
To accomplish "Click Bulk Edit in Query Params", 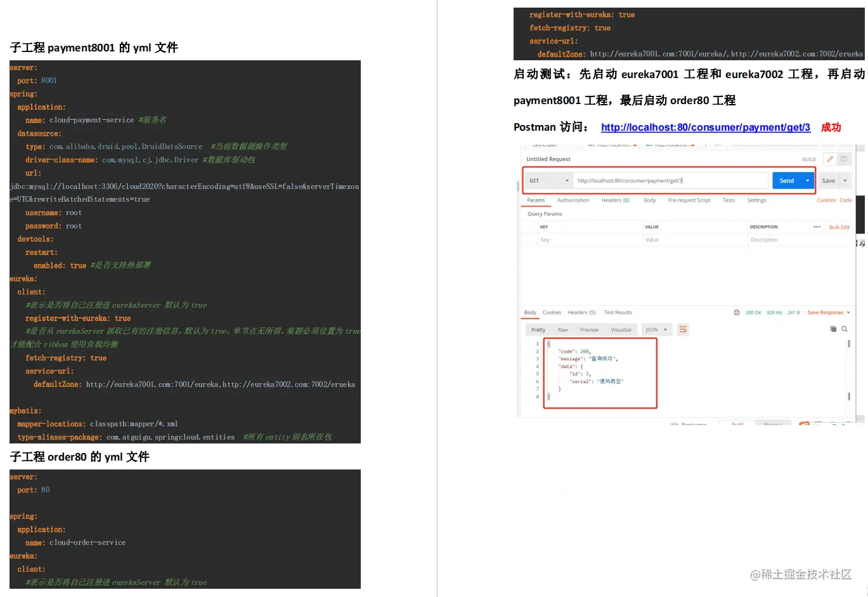I will 839,226.
